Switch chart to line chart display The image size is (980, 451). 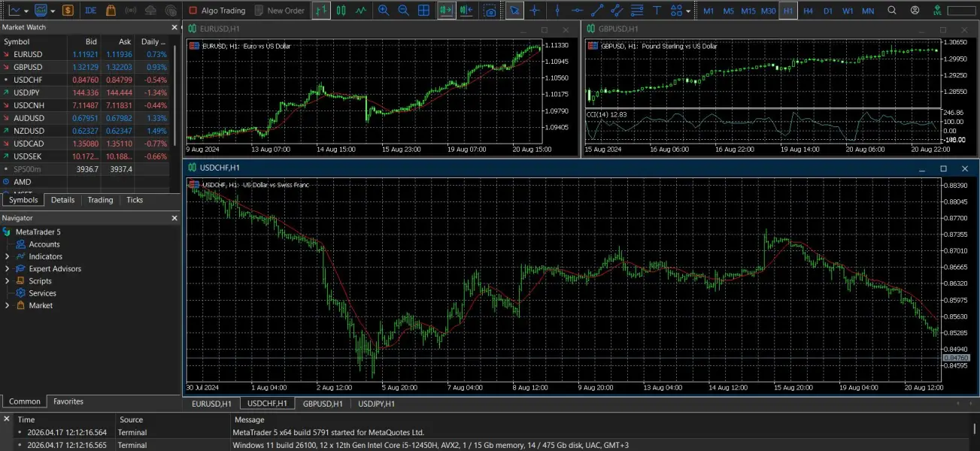[x=362, y=11]
